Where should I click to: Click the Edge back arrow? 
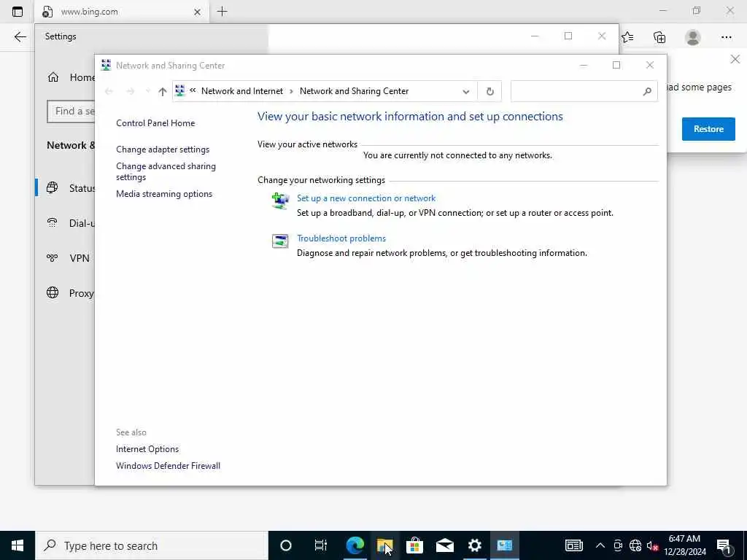(20, 36)
